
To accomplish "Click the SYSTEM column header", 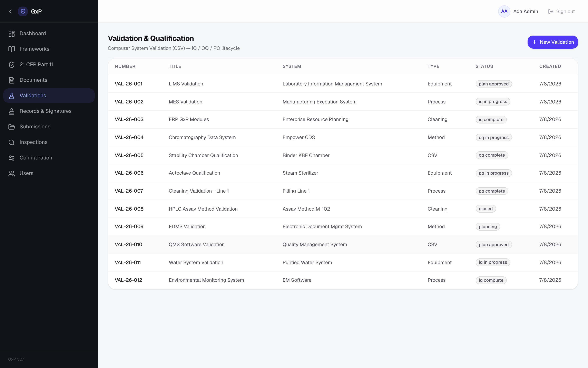I will tap(292, 66).
